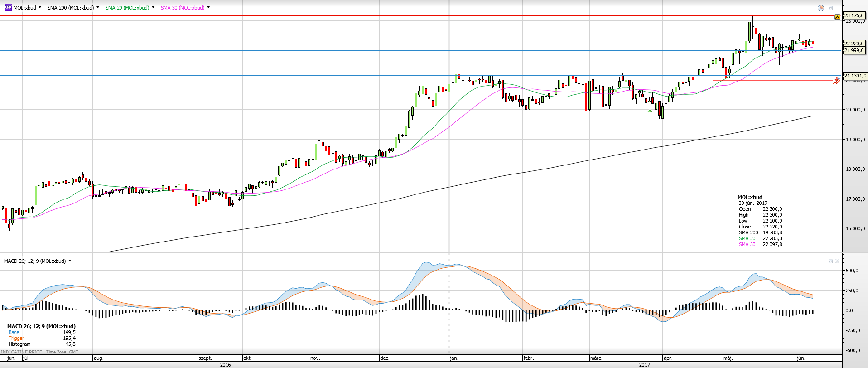
Task: Open the MOL:xbud instrument dropdown
Action: (x=40, y=8)
